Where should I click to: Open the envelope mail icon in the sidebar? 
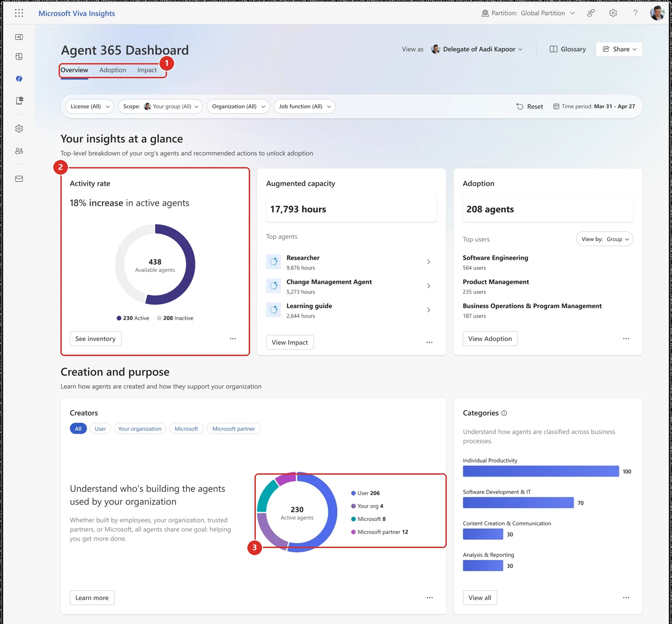(19, 179)
